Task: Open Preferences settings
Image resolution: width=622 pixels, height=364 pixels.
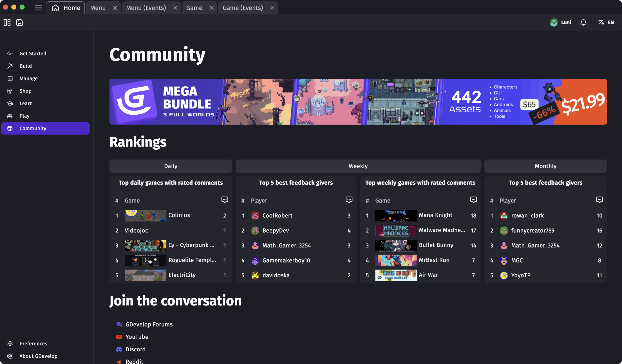Action: click(x=33, y=343)
